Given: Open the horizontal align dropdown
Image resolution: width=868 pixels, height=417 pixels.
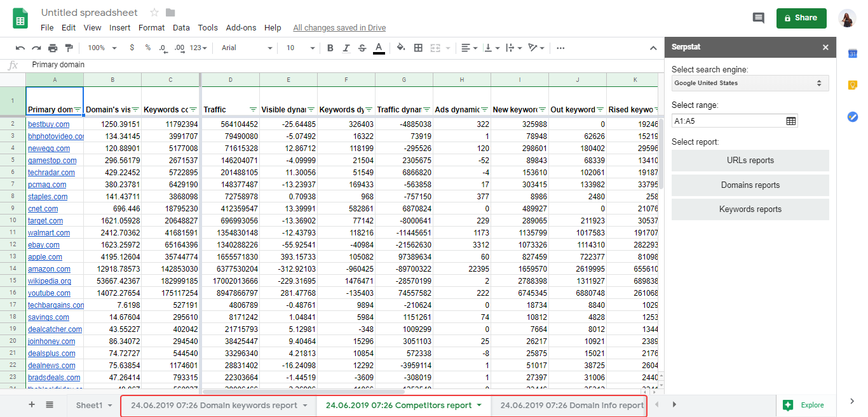Looking at the screenshot, I should click(470, 48).
